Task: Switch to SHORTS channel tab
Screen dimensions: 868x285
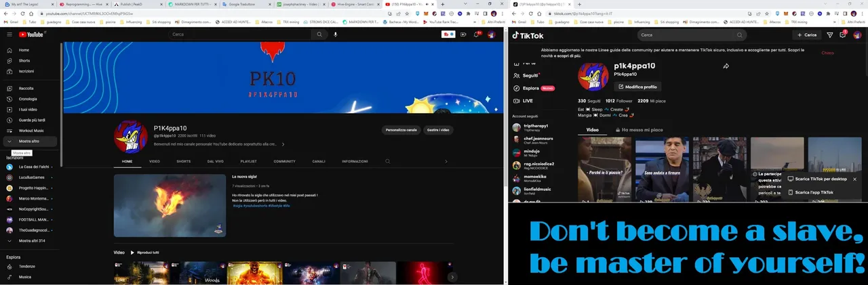Action: pos(184,161)
